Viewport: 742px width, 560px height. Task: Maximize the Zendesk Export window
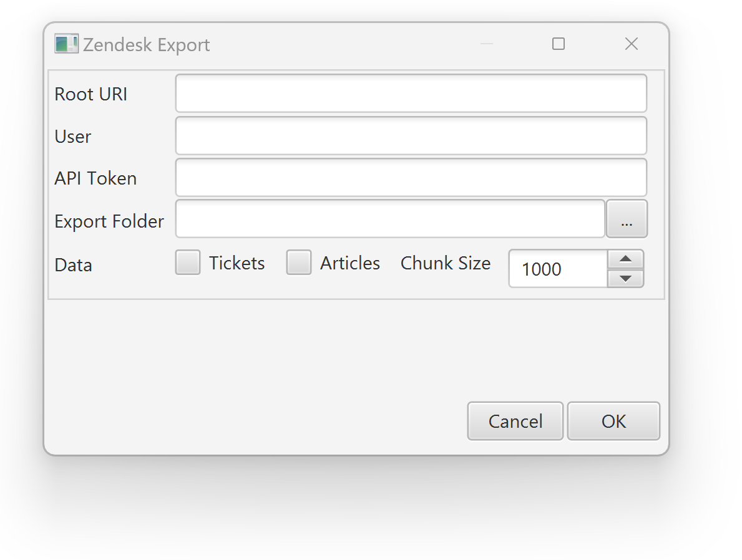[x=559, y=44]
